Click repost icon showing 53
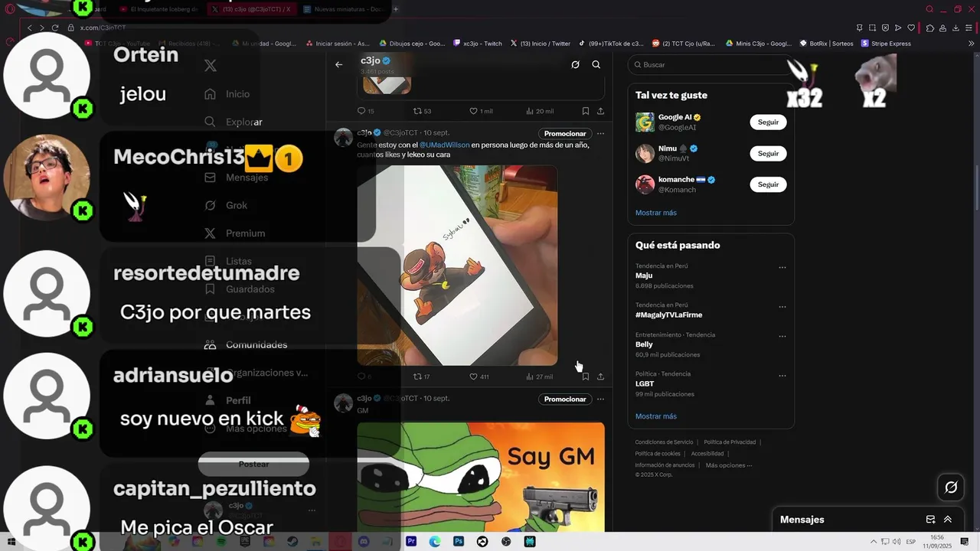Image resolution: width=980 pixels, height=551 pixels. [x=417, y=111]
